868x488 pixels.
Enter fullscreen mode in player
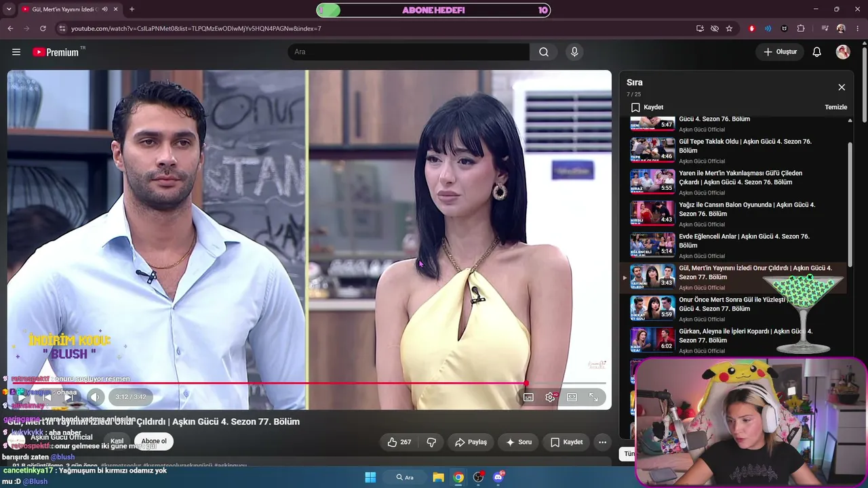tap(593, 397)
